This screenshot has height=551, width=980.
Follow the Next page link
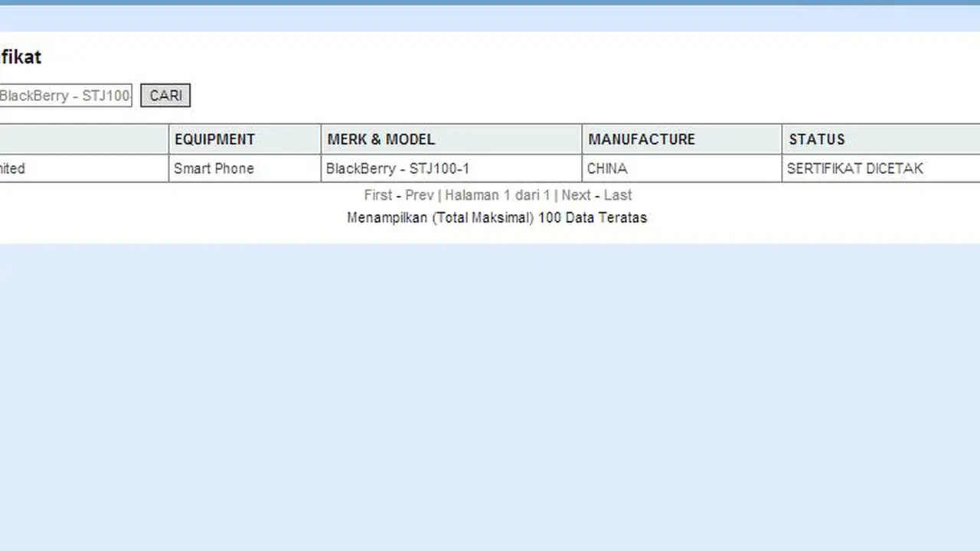577,195
